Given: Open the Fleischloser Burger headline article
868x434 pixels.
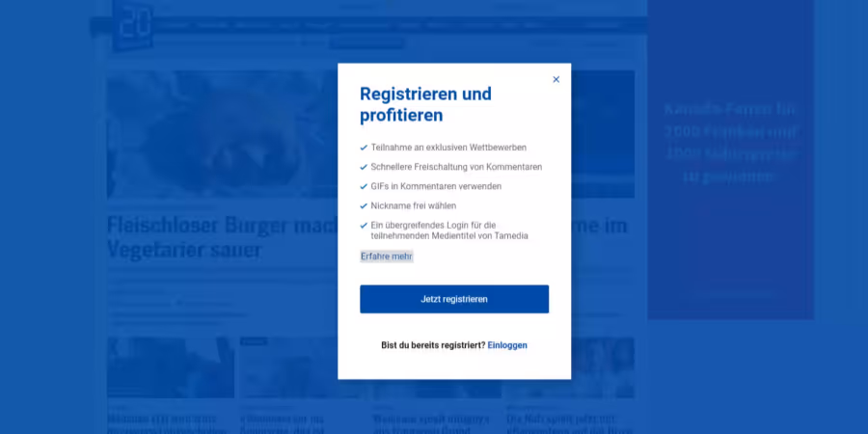Looking at the screenshot, I should pos(222,238).
